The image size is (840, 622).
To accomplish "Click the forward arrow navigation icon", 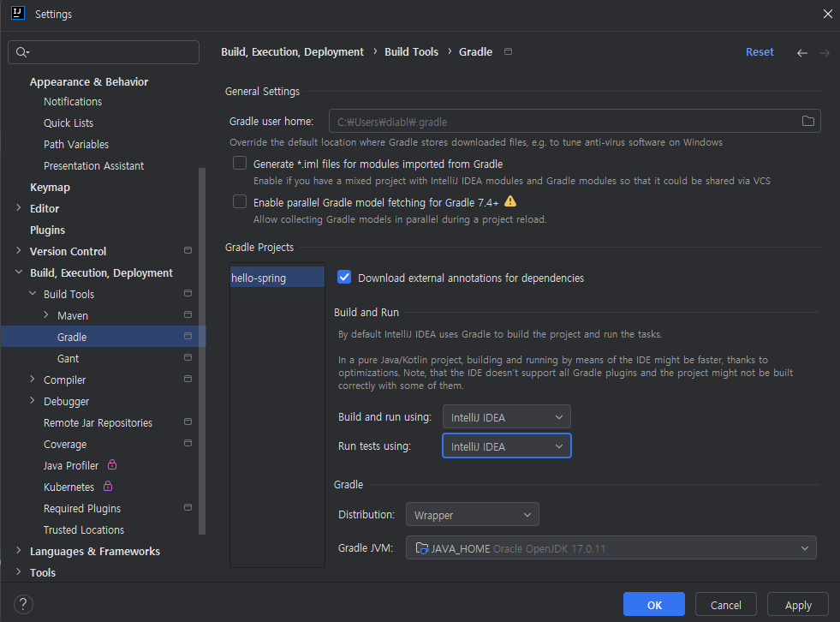I will tap(825, 52).
